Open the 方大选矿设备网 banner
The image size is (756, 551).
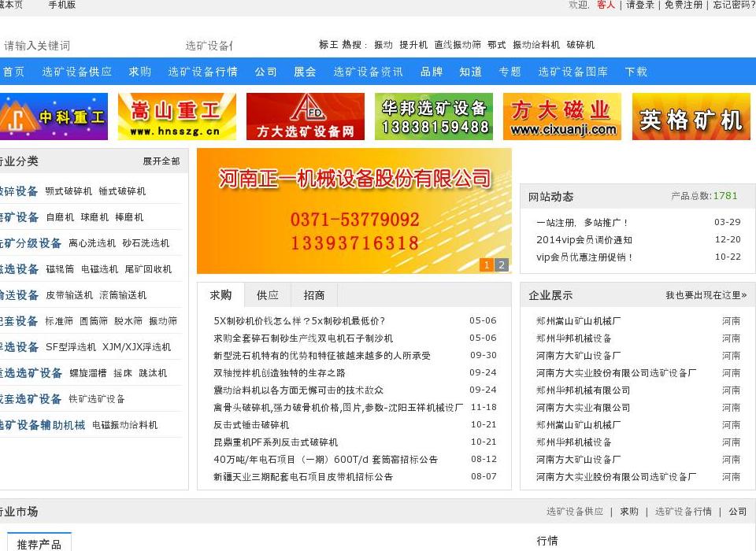(x=306, y=116)
